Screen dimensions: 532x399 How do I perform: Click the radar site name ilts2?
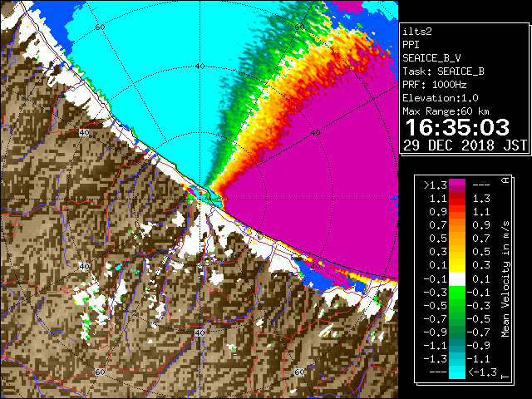417,32
